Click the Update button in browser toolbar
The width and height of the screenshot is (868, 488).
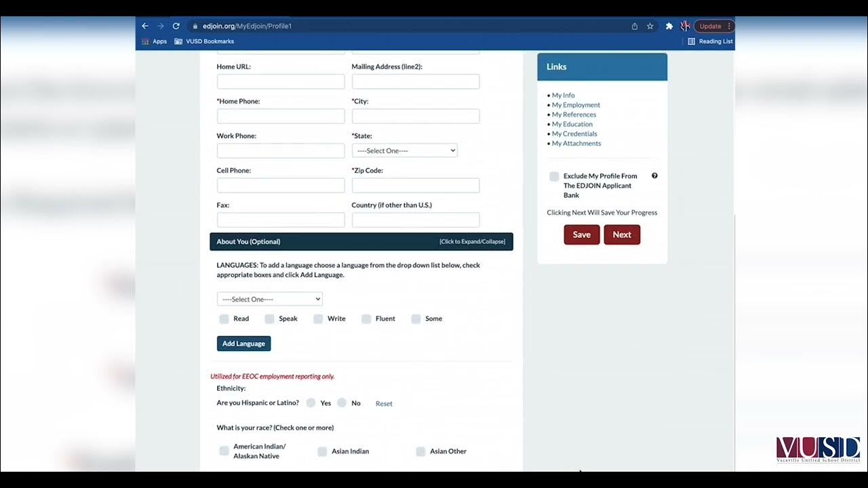click(711, 26)
